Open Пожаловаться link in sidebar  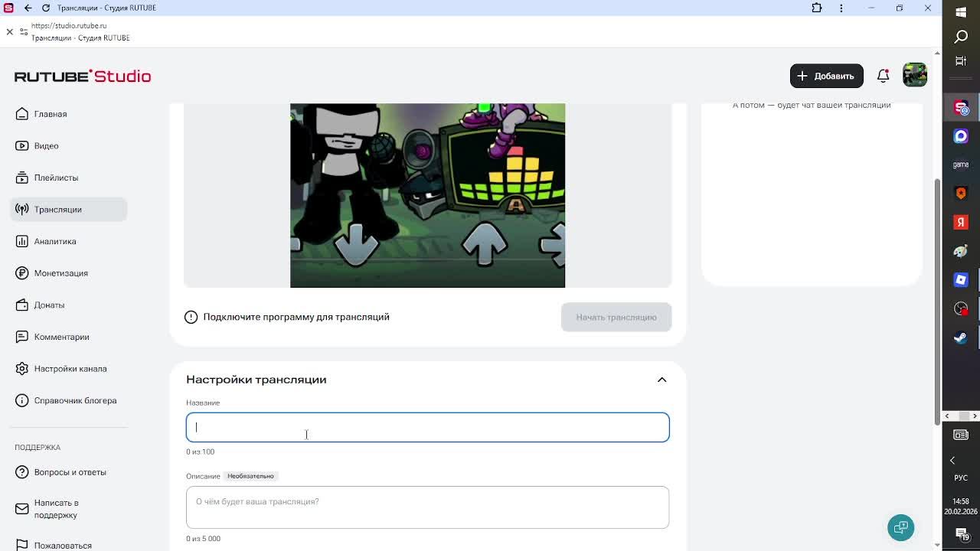pos(63,545)
